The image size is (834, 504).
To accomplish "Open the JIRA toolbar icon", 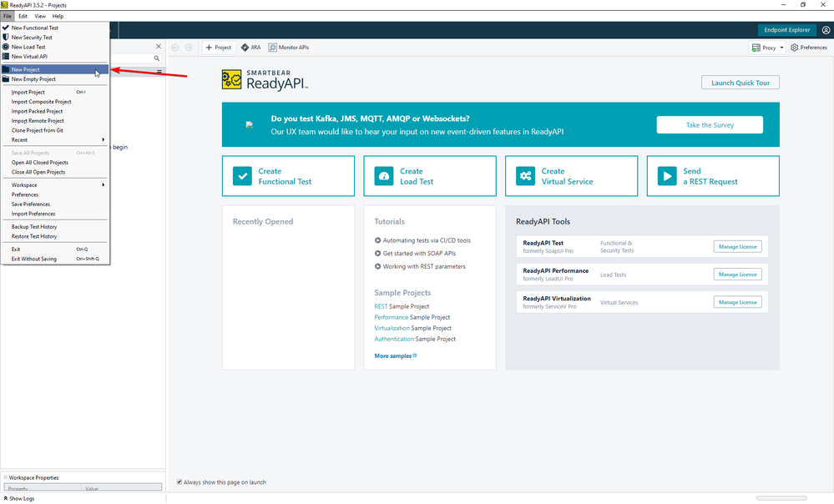I will (245, 48).
